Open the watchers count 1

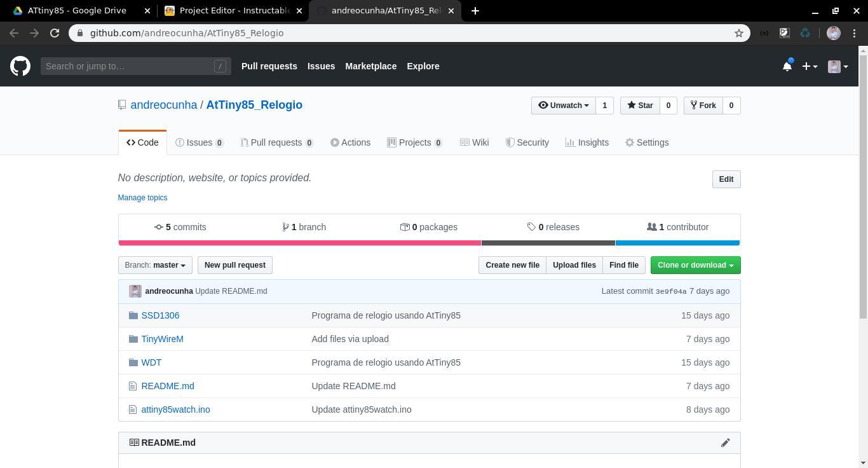pyautogui.click(x=604, y=106)
